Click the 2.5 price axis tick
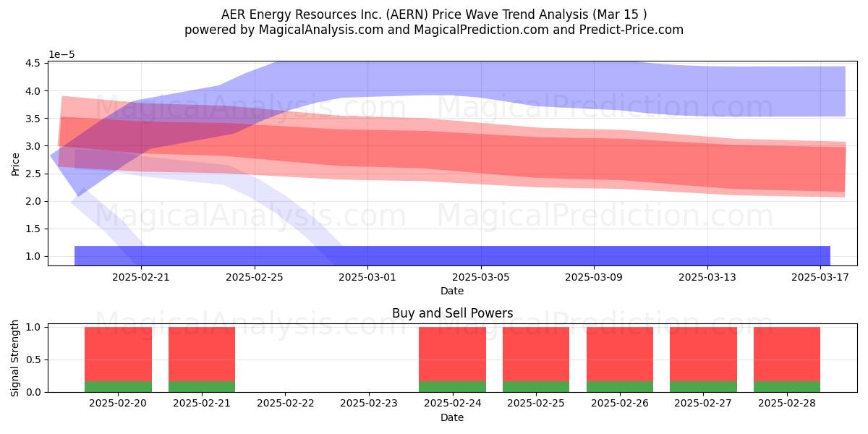The width and height of the screenshot is (868, 434). (34, 174)
